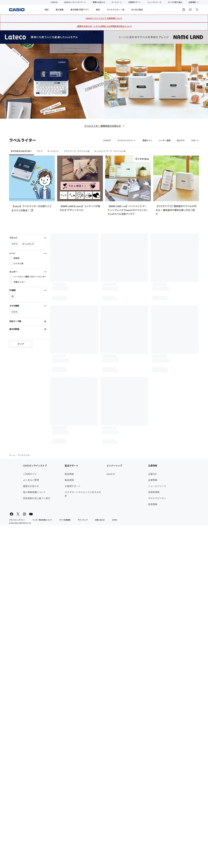
Task: Open the Lateco troubleshooting article thumbnail
Action: (32, 178)
